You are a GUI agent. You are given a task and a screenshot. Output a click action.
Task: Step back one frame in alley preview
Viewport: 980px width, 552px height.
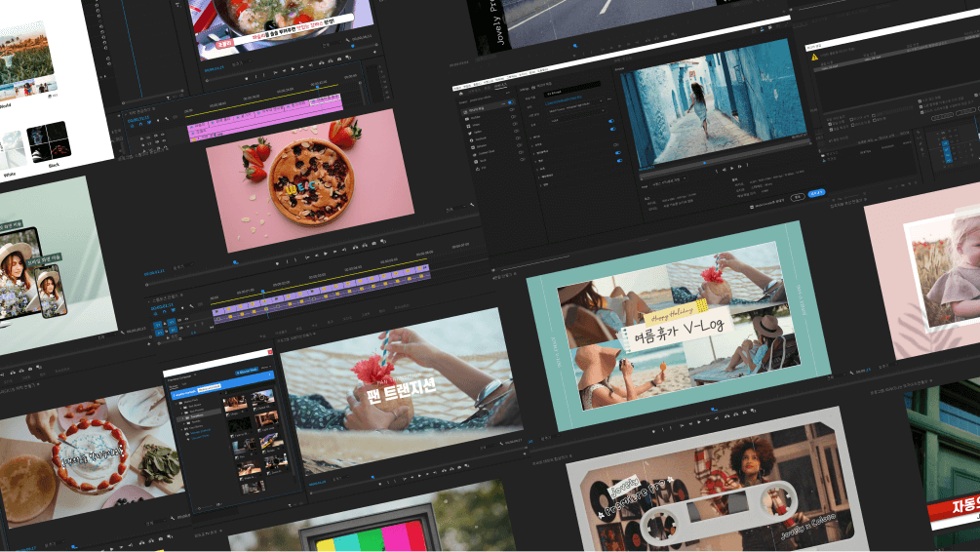725,170
